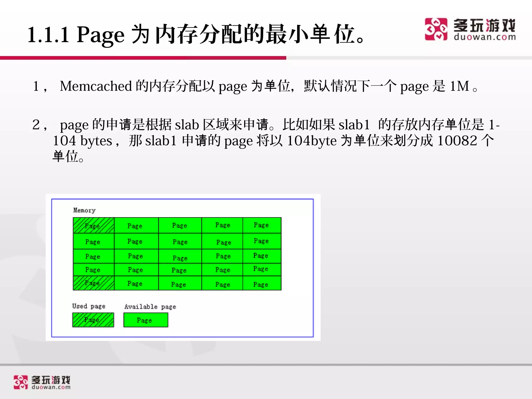Image resolution: width=532 pixels, height=399 pixels.
Task: Click the word 'Memcached' in the first bullet
Action: (96, 86)
